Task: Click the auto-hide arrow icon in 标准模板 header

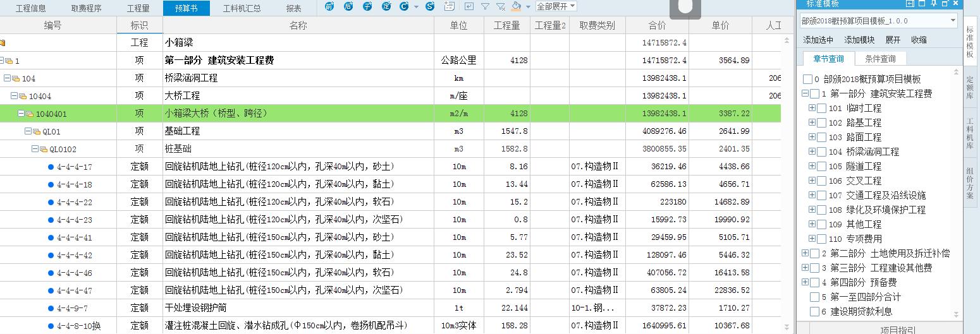Action: click(x=910, y=3)
